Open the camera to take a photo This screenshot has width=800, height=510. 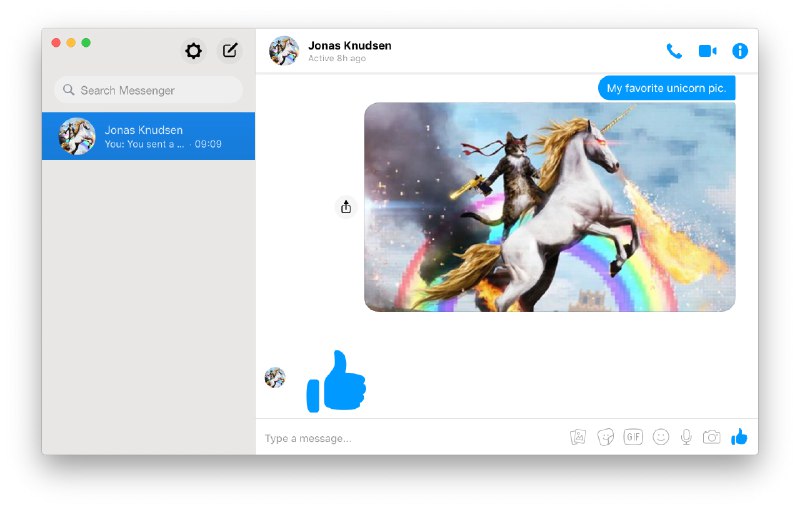coord(711,437)
